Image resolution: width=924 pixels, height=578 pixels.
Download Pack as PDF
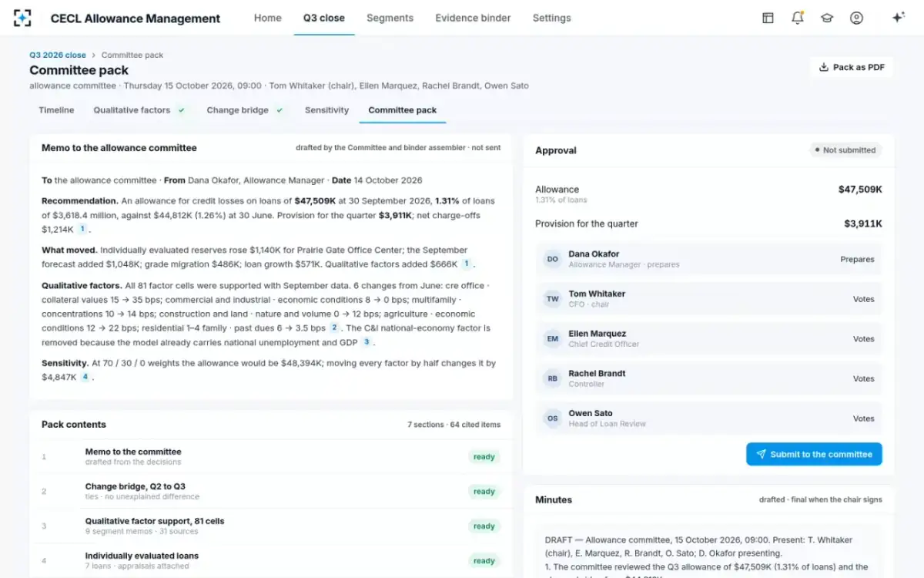pyautogui.click(x=852, y=67)
